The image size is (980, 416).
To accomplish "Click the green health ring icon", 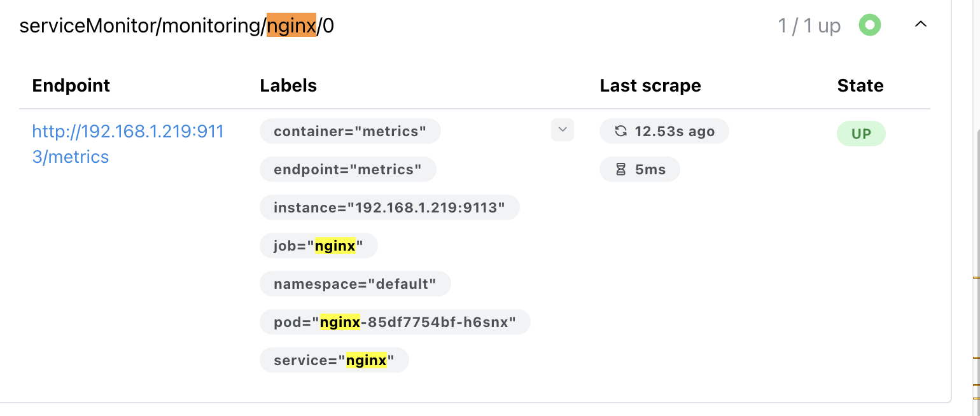I will [x=870, y=25].
